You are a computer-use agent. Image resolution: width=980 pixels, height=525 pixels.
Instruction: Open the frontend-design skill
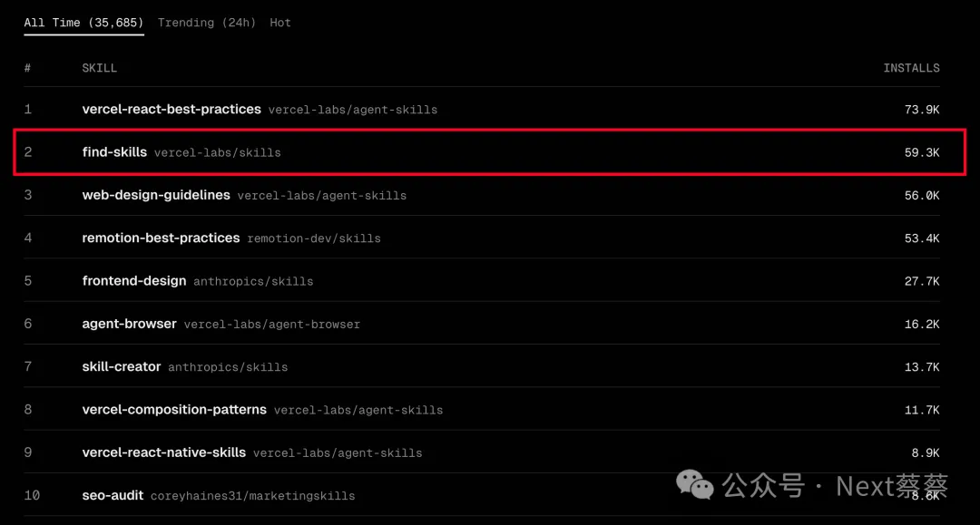pyautogui.click(x=134, y=281)
